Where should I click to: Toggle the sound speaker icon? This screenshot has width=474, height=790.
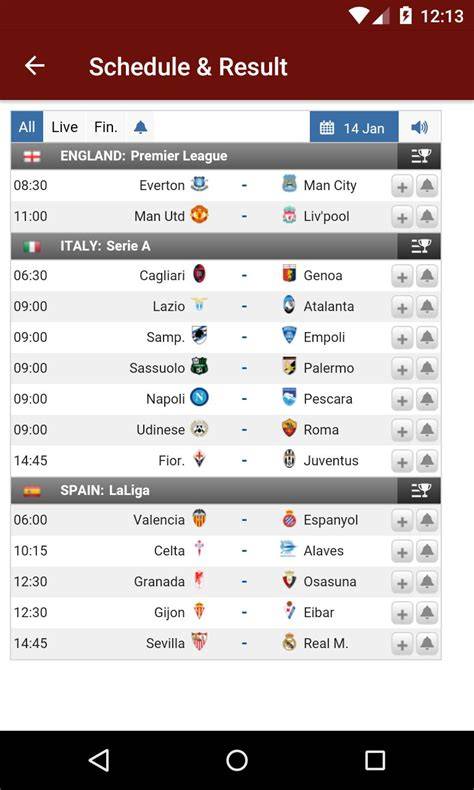(419, 127)
